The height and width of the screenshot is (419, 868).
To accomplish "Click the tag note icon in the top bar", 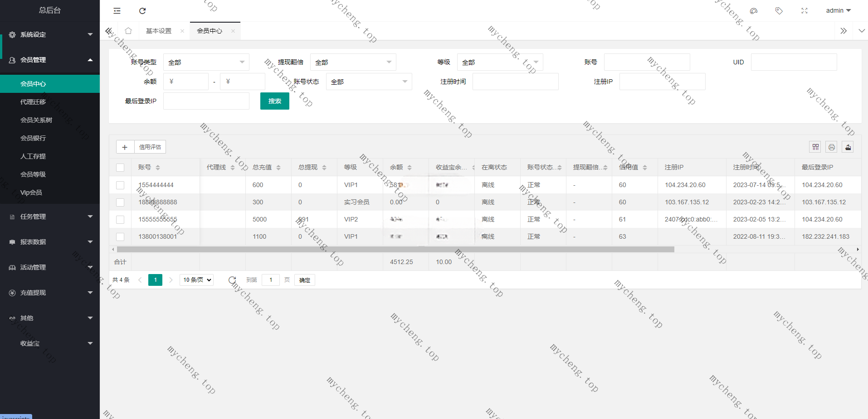I will point(779,11).
